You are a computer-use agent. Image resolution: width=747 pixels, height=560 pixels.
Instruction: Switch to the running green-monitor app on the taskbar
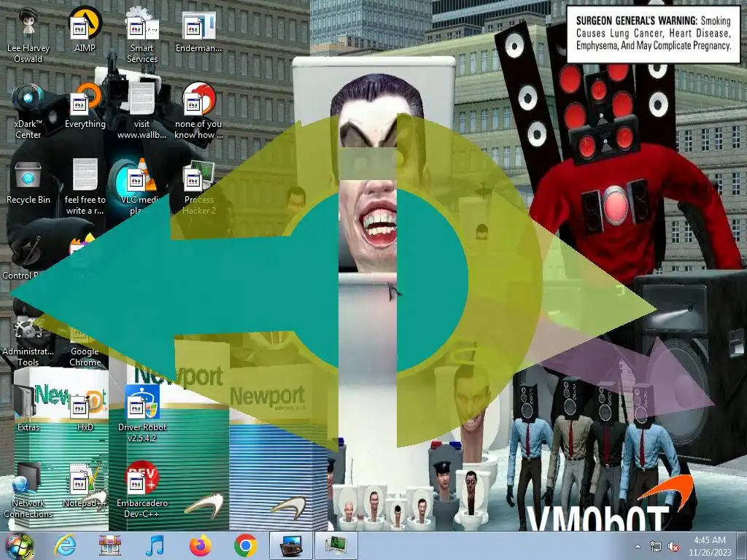point(336,545)
